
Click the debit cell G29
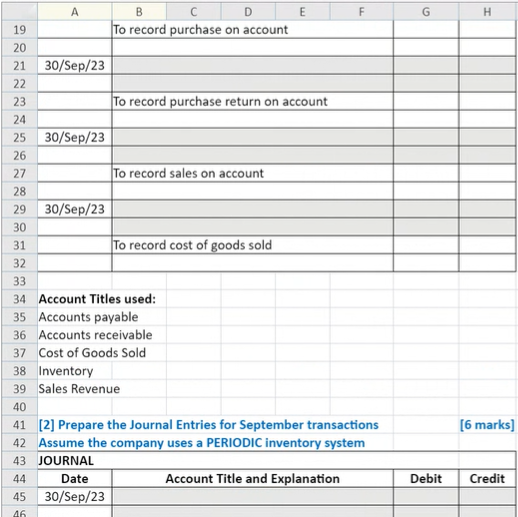426,209
